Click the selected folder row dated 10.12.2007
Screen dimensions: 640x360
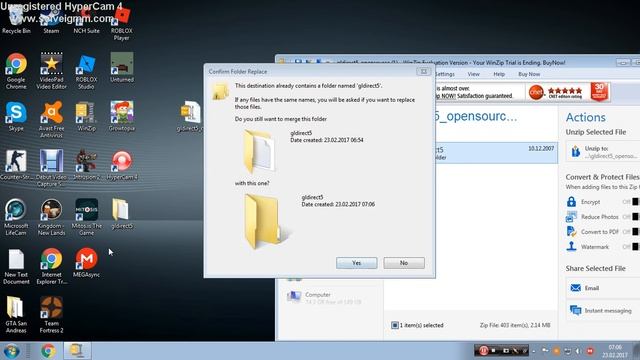coord(496,153)
